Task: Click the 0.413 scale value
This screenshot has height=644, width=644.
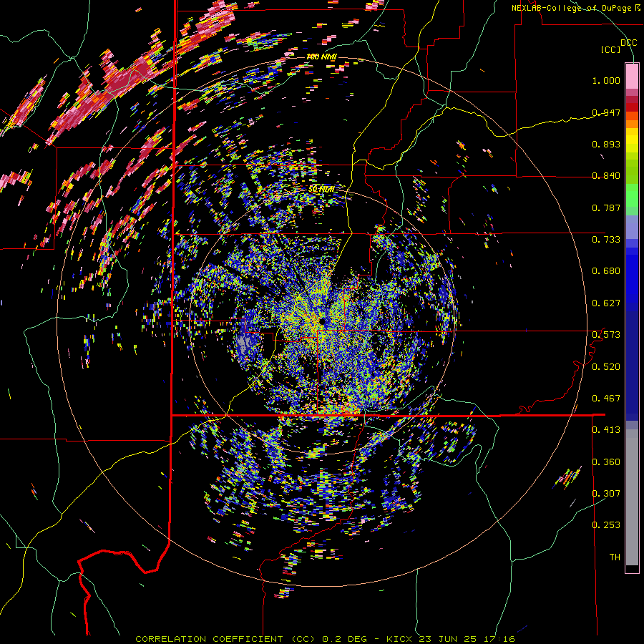Action: click(606, 430)
